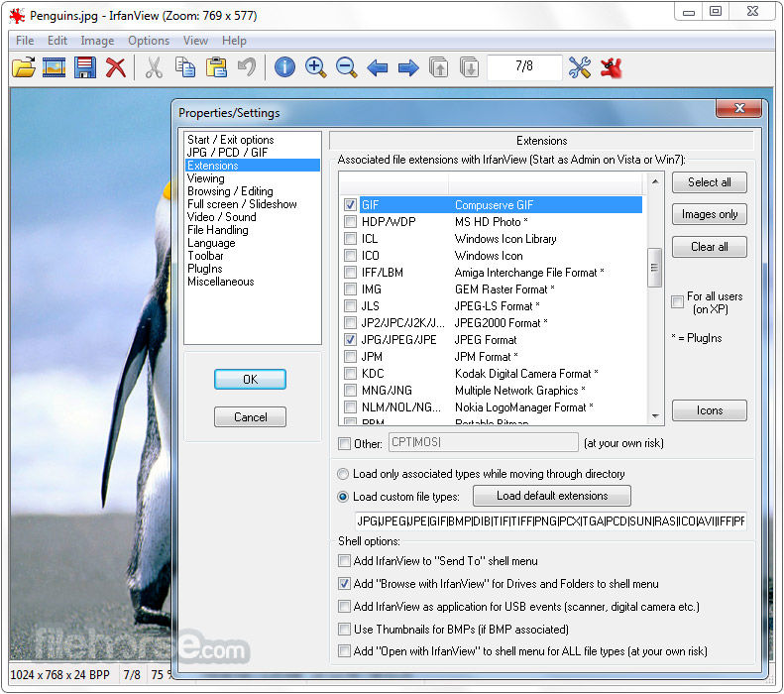Click the Icons button
The width and height of the screenshot is (784, 694).
709,410
